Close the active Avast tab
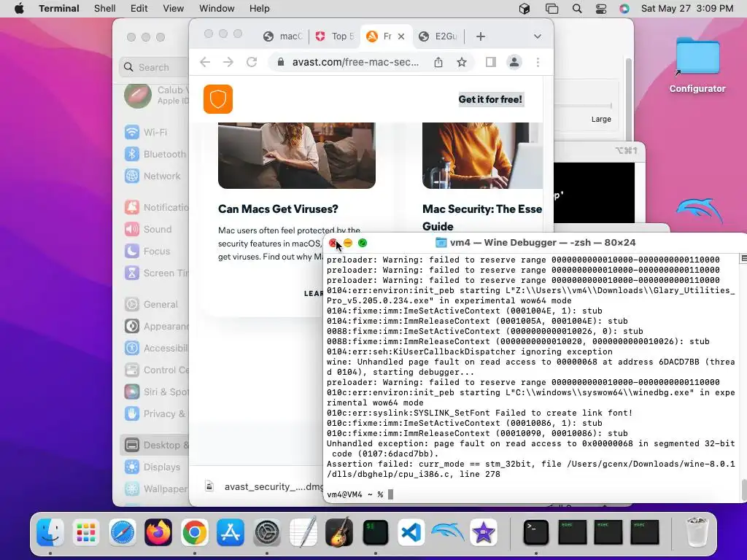747x560 pixels. [401, 36]
